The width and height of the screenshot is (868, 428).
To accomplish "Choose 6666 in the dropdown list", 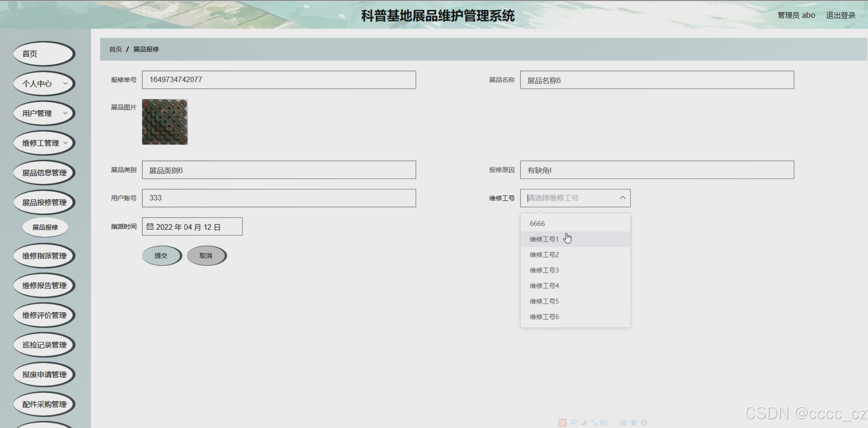I will (x=537, y=223).
